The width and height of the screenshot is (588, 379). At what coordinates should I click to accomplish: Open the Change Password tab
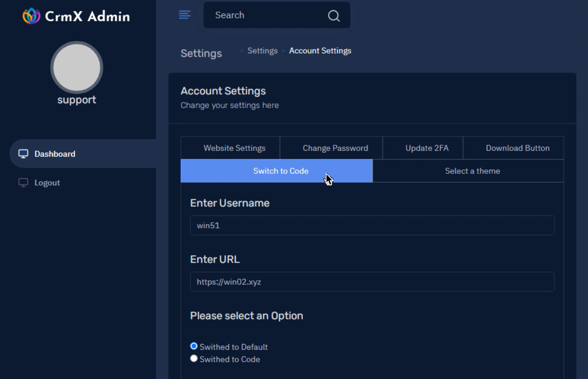click(x=335, y=148)
